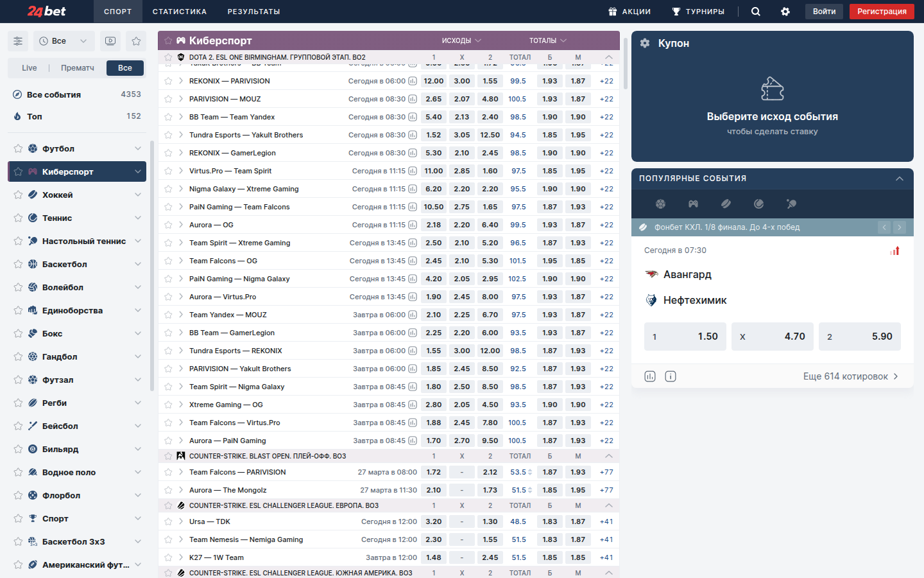Open the ИСХОДЫ dropdown in Киберспорт header
924x578 pixels.
[461, 40]
